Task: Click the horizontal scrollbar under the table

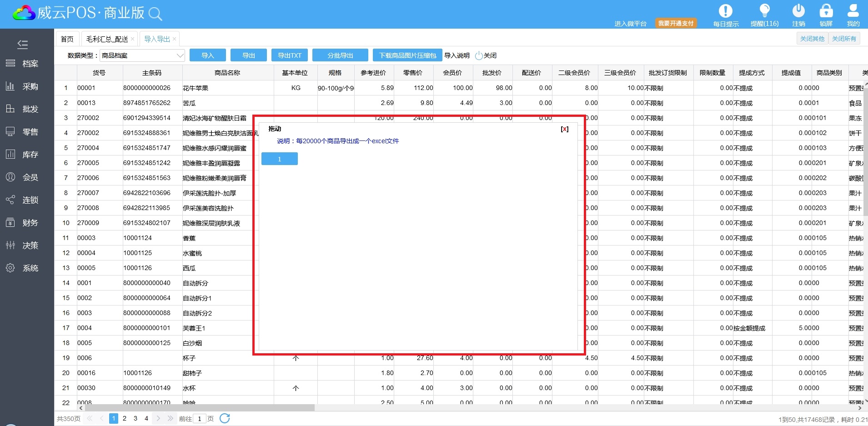Action: [200, 408]
